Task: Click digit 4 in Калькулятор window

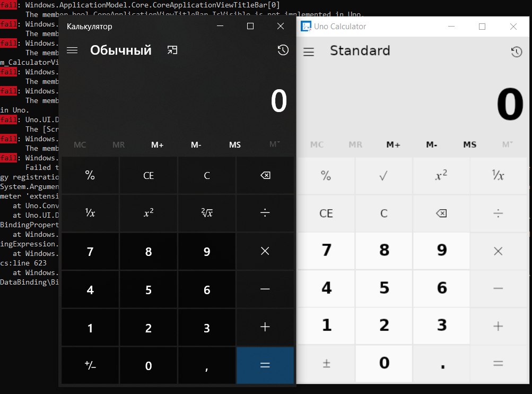Action: click(x=90, y=289)
